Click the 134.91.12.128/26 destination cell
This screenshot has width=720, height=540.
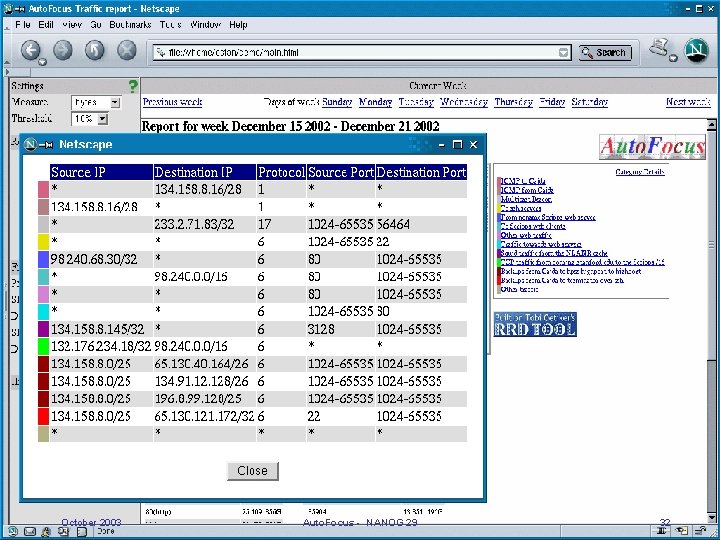(205, 381)
